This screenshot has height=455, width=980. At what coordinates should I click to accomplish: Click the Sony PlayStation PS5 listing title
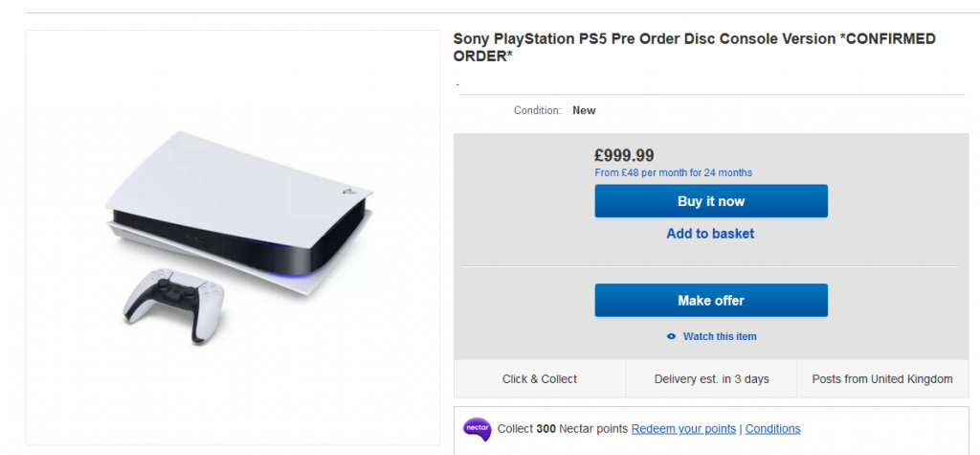click(694, 47)
